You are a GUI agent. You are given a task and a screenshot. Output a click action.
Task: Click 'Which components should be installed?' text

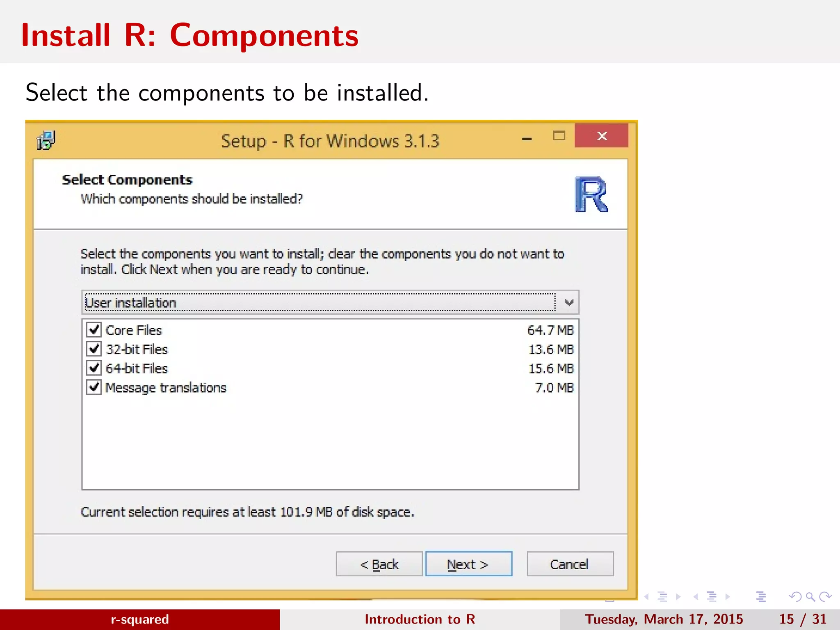click(x=192, y=199)
